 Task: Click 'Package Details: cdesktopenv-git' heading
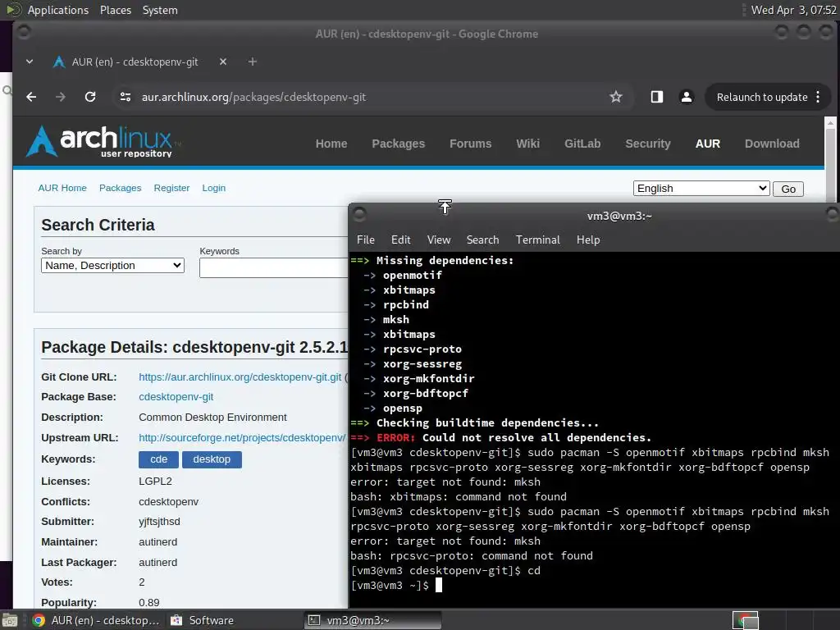tap(195, 347)
